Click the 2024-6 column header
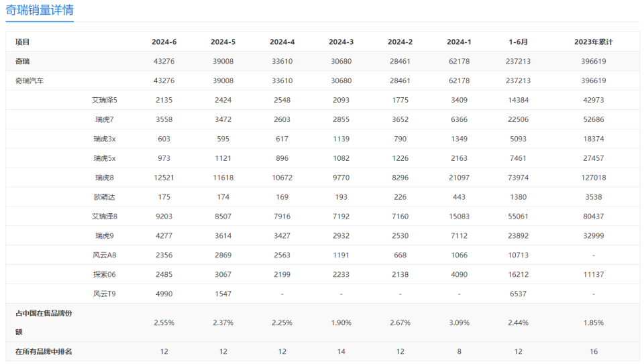Image resolution: width=644 pixels, height=364 pixels. [164, 42]
